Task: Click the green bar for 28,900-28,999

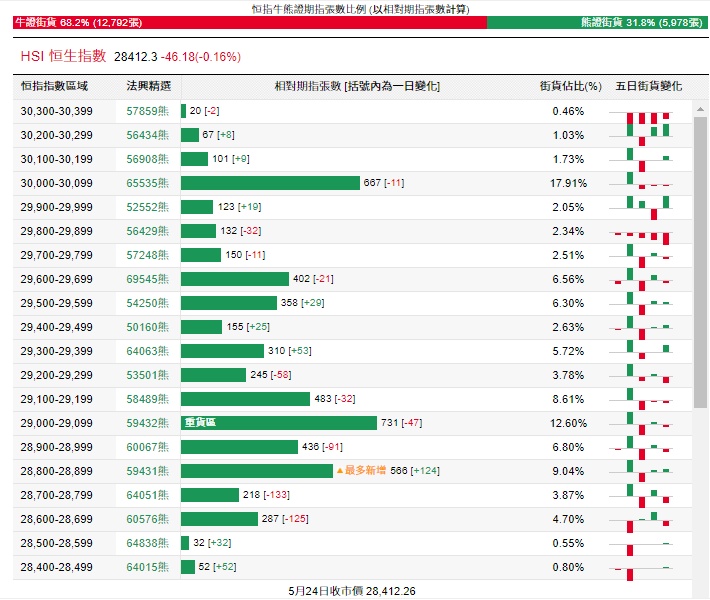Action: point(239,447)
